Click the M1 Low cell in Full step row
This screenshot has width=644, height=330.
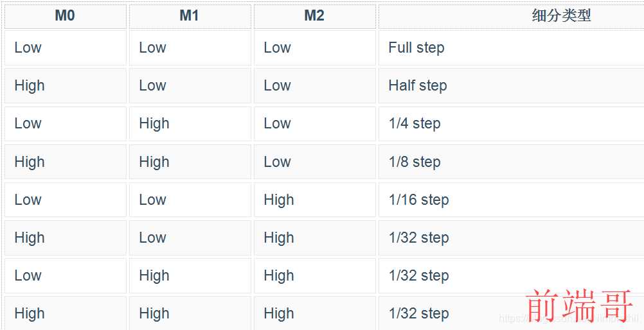[x=190, y=48]
